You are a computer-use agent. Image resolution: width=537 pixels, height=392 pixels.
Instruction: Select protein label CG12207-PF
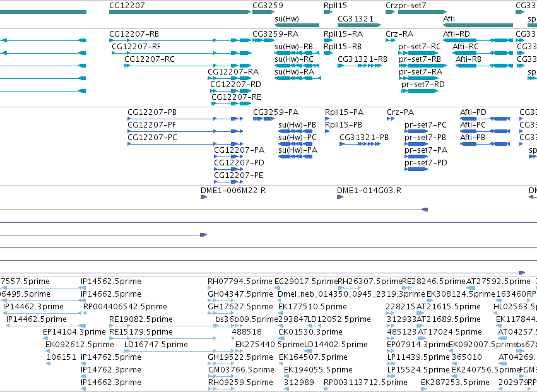coord(152,125)
